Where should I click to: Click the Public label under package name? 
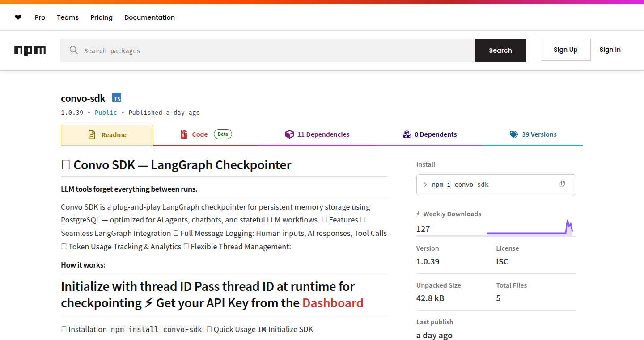point(106,113)
